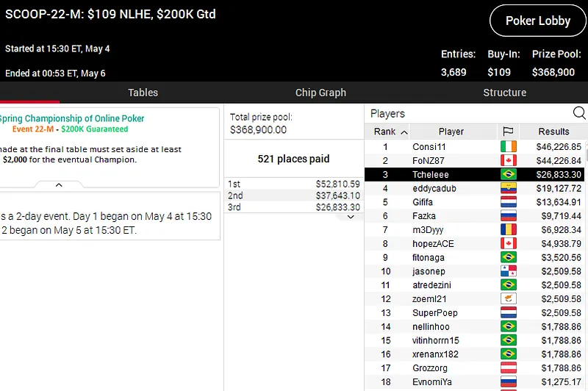Open the Poker Lobby
This screenshot has height=391, width=588.
pyautogui.click(x=538, y=21)
